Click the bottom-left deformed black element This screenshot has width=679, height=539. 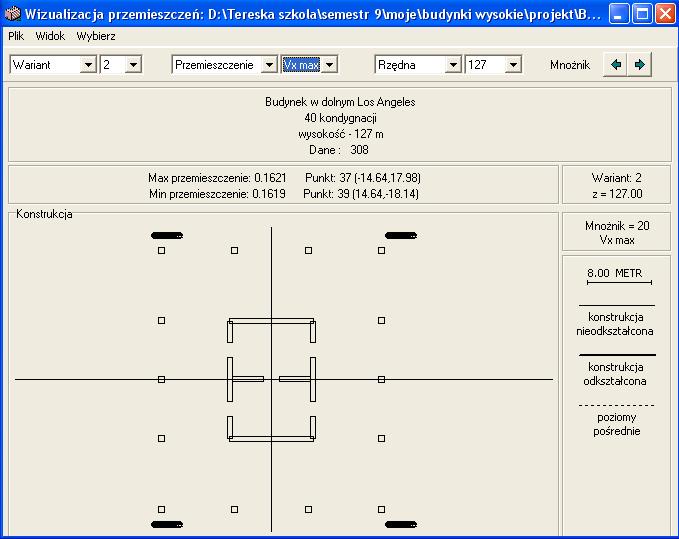tap(167, 524)
